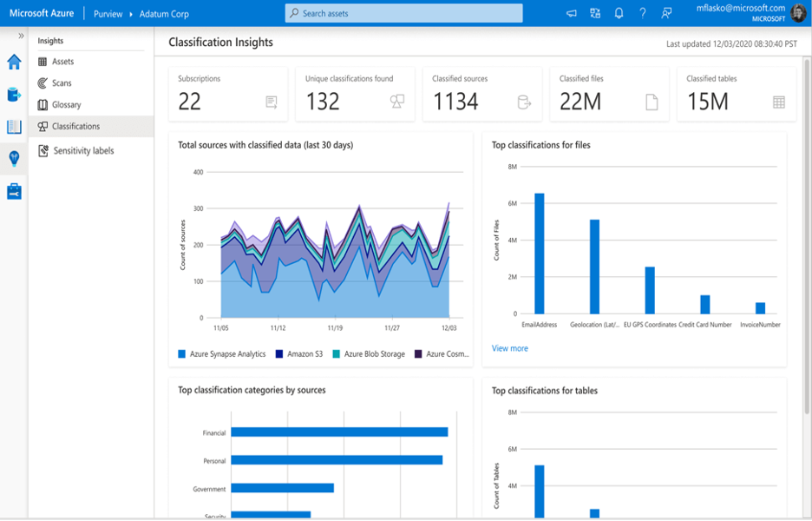Open the directory switcher icon in top bar
Screen dimensions: 812x521
(595, 13)
